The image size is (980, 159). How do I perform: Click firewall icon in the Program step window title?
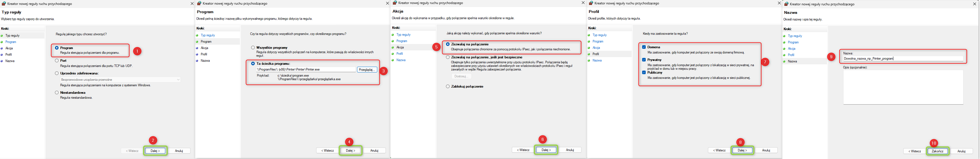[x=199, y=3]
